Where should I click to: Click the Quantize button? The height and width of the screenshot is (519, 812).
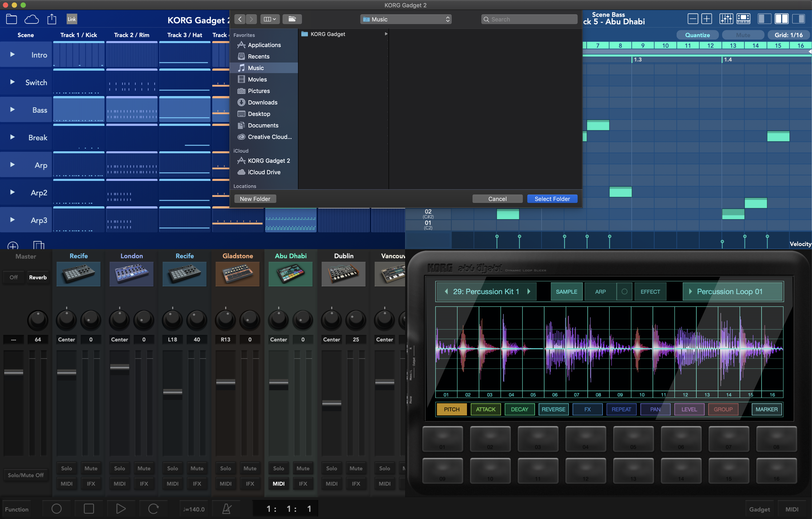point(697,35)
